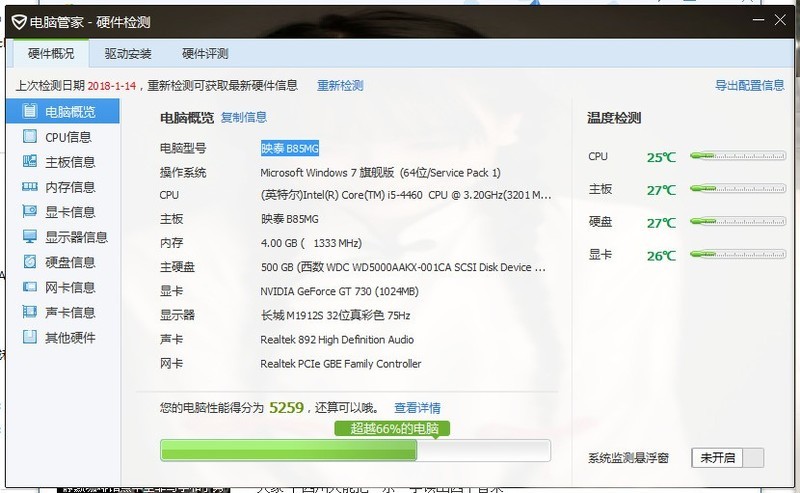The image size is (800, 493).
Task: Click the 复制信息 link
Action: (x=243, y=117)
